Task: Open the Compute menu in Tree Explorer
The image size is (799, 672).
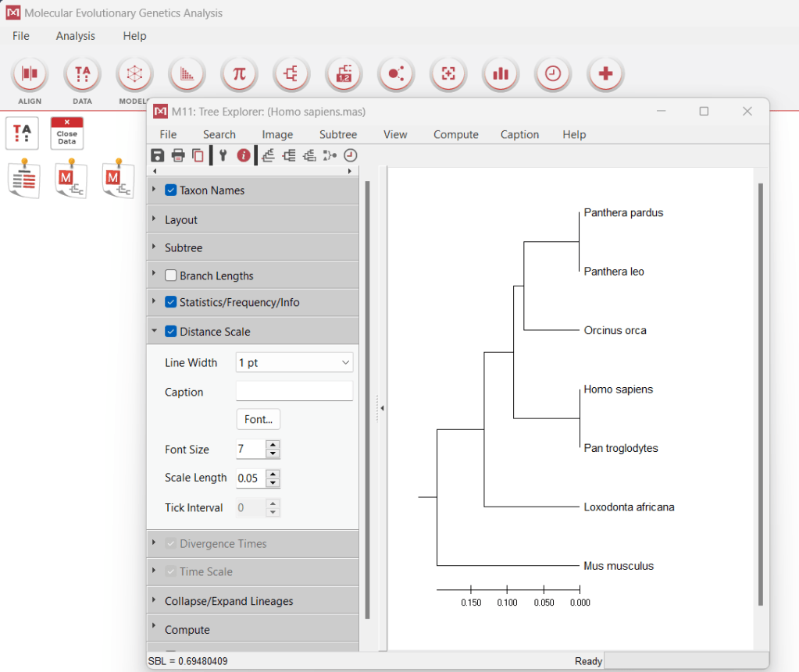Action: pos(455,134)
